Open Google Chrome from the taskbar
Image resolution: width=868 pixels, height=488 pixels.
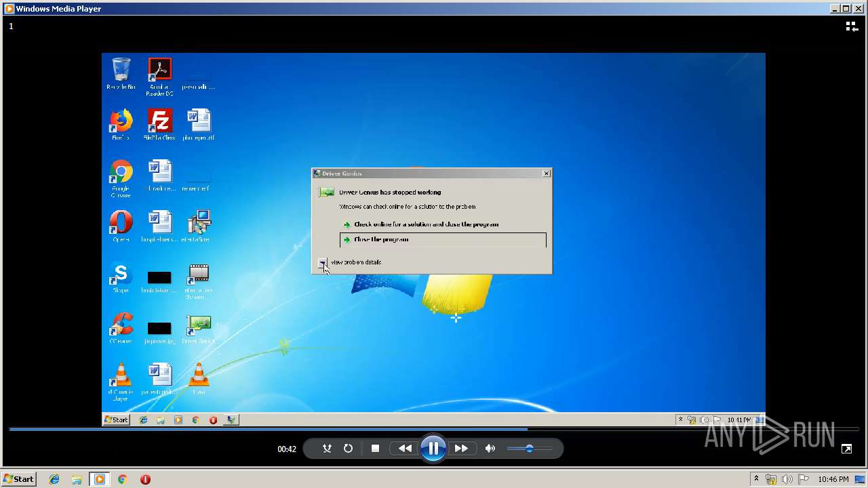pos(122,479)
